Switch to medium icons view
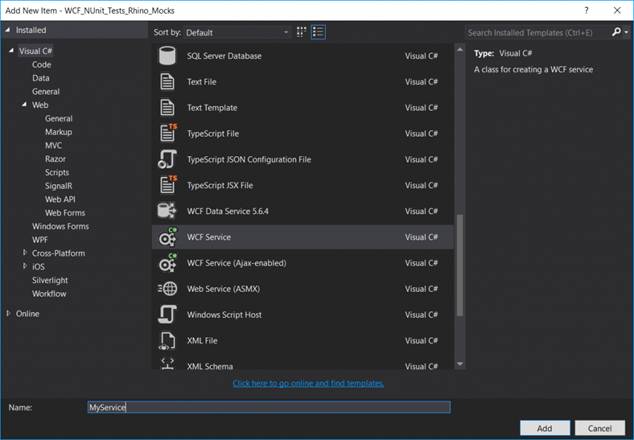 (x=301, y=32)
